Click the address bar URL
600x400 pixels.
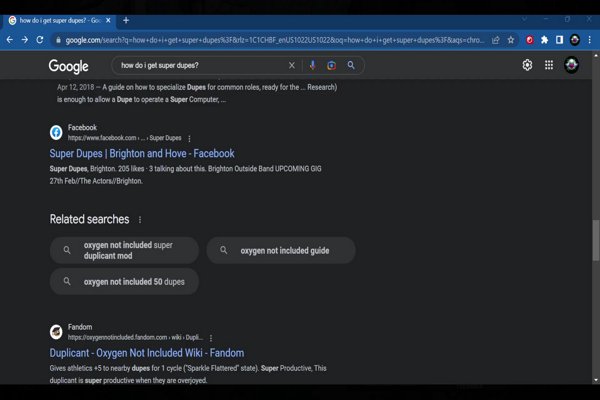point(274,40)
